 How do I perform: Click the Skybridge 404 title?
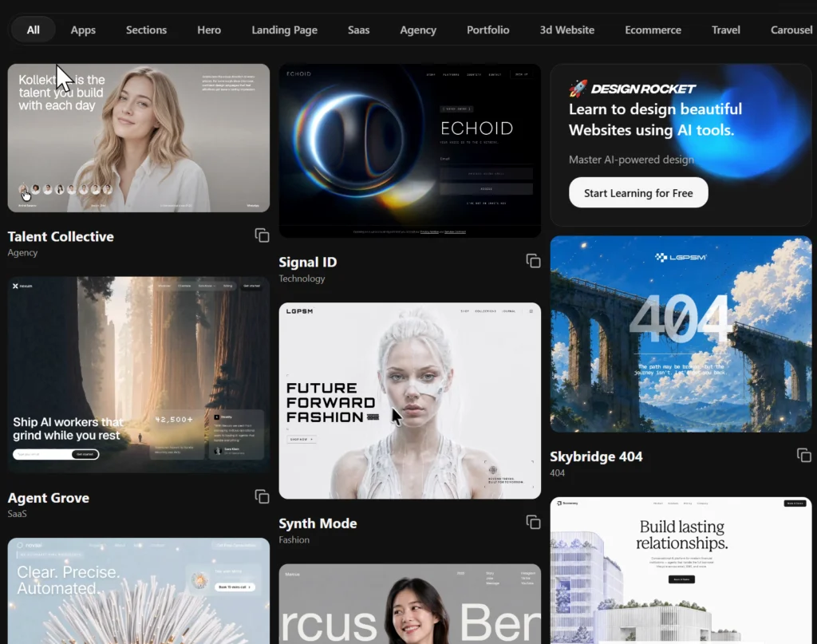(596, 456)
